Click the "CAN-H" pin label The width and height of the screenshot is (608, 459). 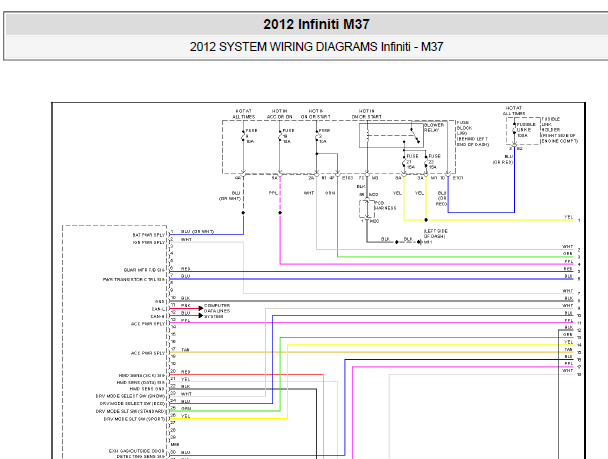(158, 316)
